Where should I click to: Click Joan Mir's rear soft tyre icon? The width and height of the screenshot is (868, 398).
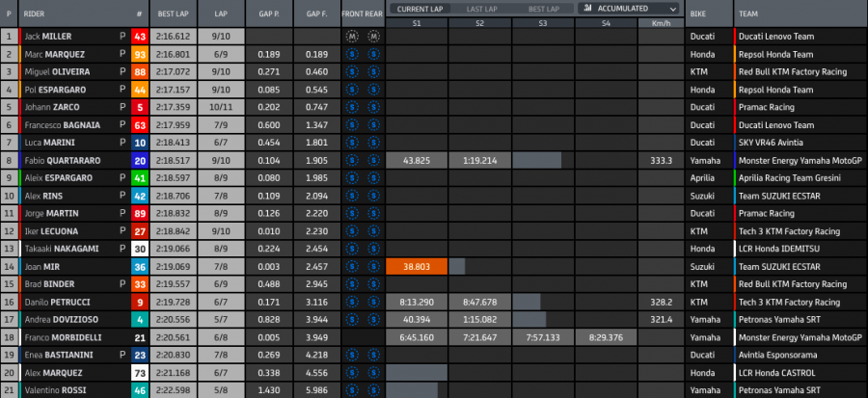click(x=372, y=266)
